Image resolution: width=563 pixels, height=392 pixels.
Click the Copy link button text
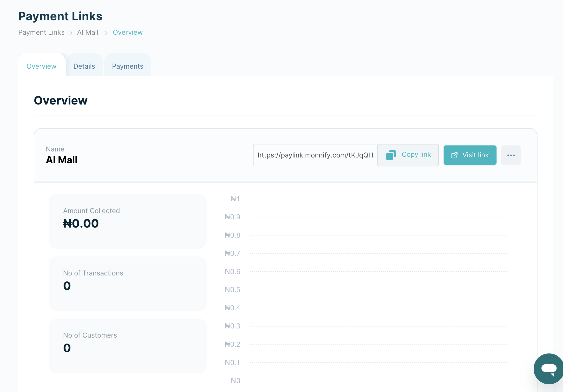point(416,154)
